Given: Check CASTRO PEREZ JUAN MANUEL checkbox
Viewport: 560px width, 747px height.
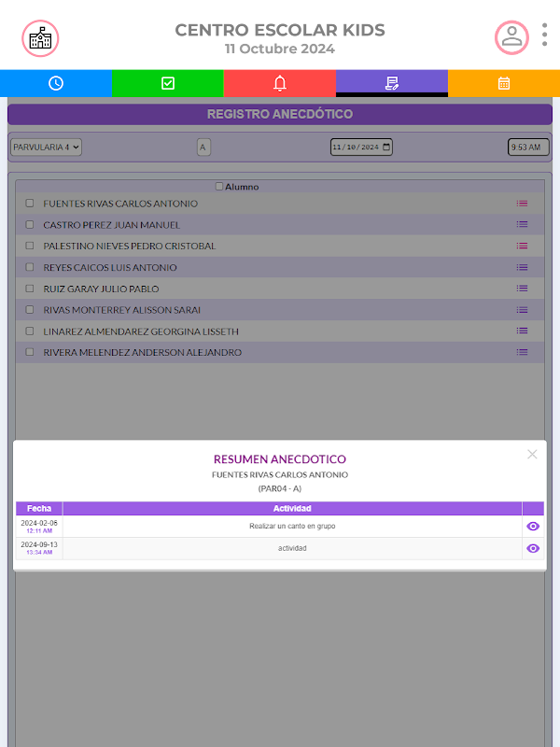Looking at the screenshot, I should [x=30, y=224].
